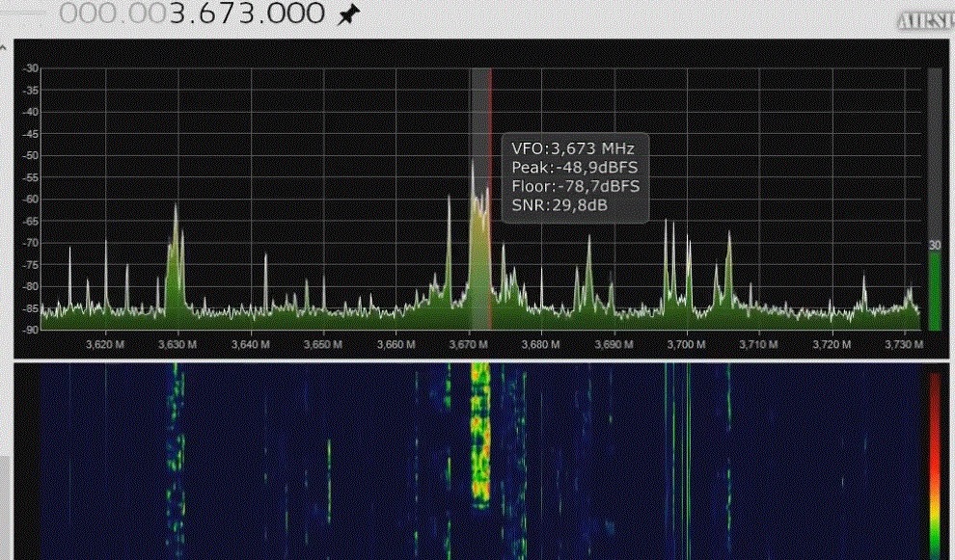Screen dimensions: 955x560
Task: Click the "3,620 M" frequency axis label
Action: 105,344
